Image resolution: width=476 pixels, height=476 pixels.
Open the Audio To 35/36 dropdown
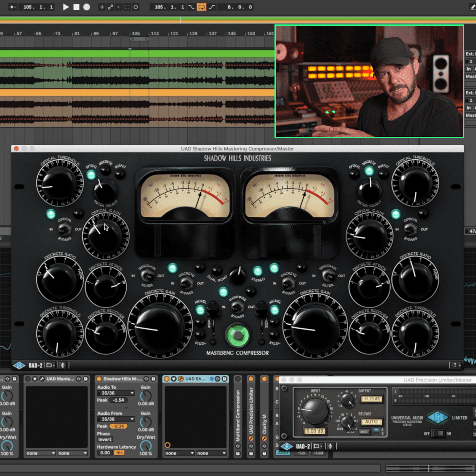[116, 393]
